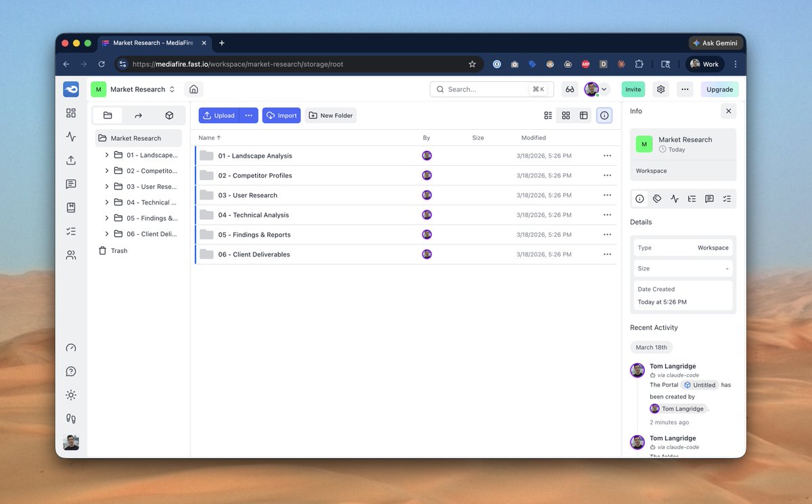This screenshot has width=812, height=504.
Task: Switch to grid view layout
Action: tap(566, 116)
